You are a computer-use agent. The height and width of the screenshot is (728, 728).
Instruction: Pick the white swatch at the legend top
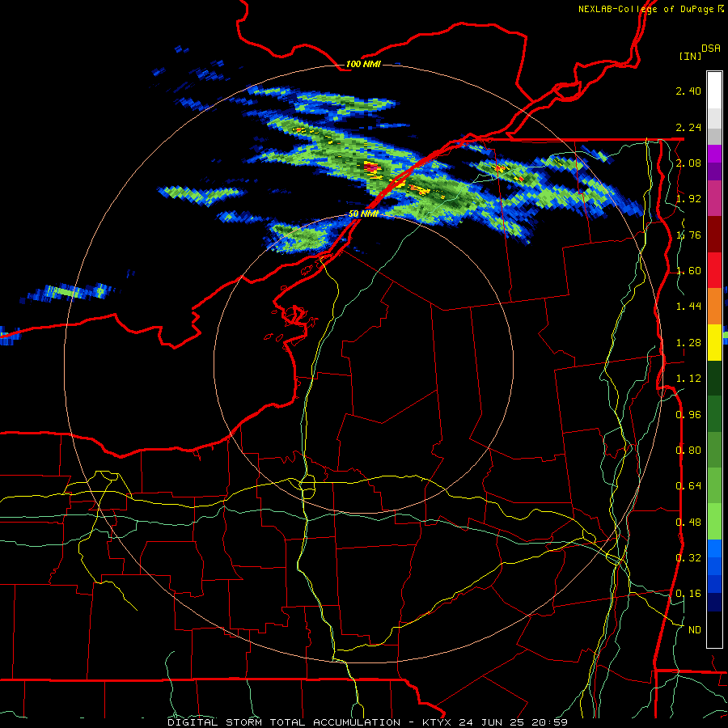tap(714, 90)
